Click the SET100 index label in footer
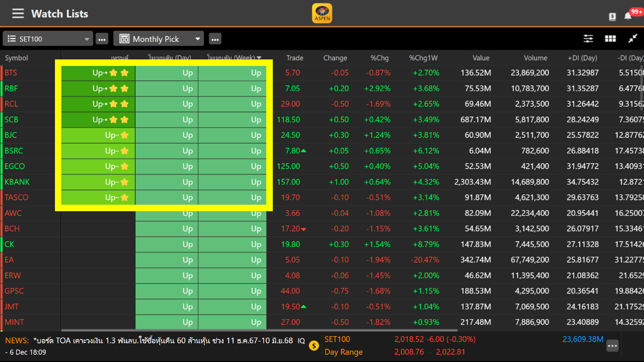 (337, 339)
